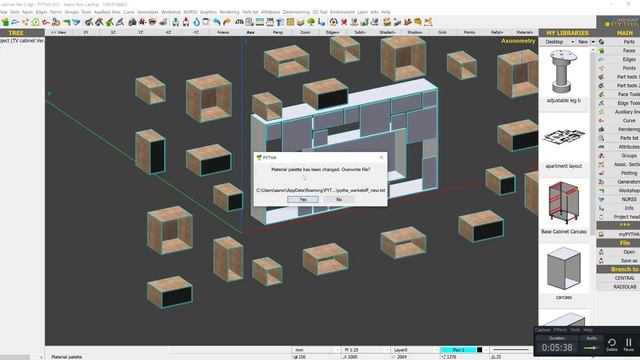640x360 pixels.
Task: Close the PYTHA dialog with X
Action: 381,157
